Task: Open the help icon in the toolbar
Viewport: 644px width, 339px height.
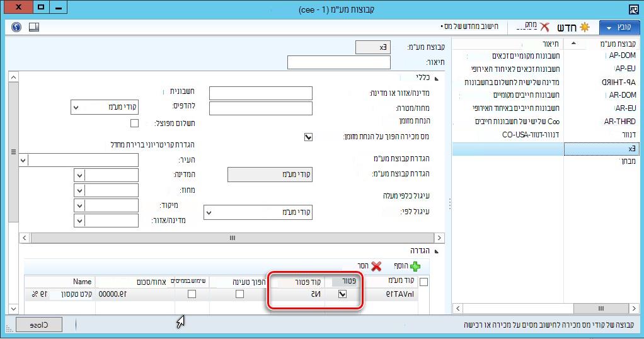Action: [16, 27]
